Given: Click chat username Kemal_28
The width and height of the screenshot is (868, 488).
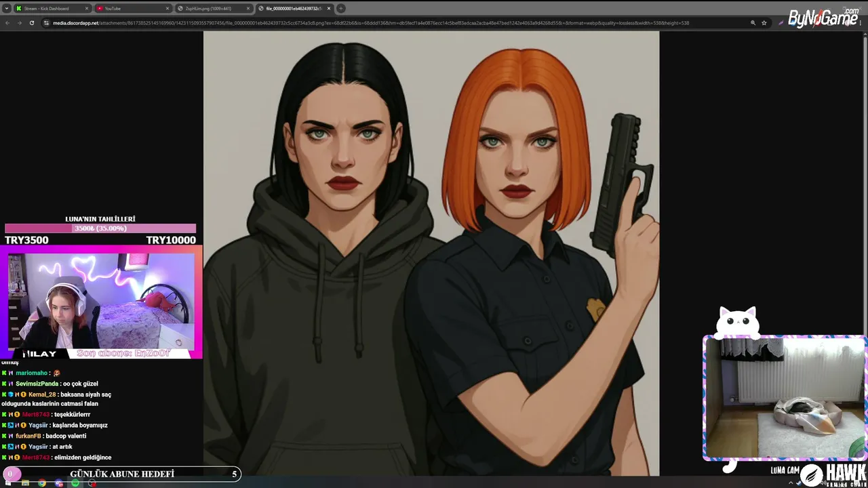Looking at the screenshot, I should point(42,394).
